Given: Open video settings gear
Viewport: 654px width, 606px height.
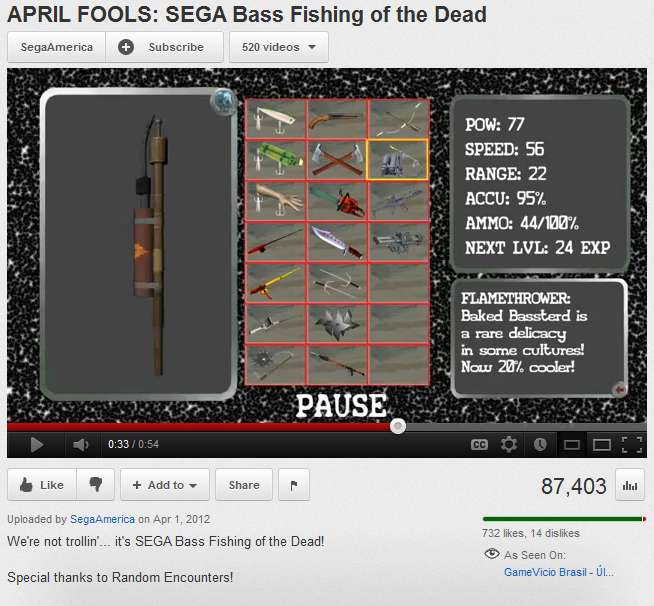Looking at the screenshot, I should point(509,445).
